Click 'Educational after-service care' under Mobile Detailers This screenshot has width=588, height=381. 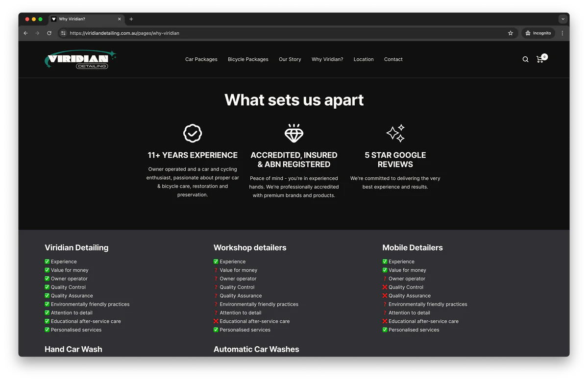coord(424,321)
